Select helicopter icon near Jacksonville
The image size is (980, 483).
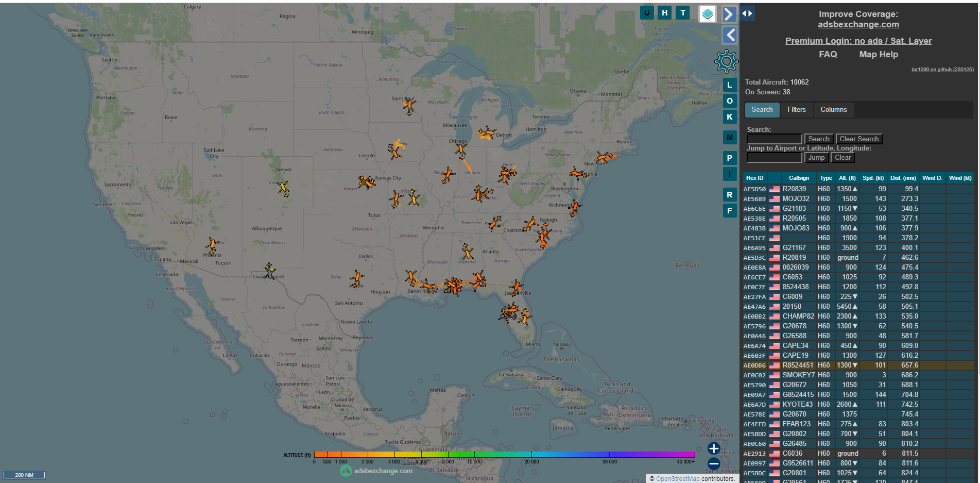coord(516,287)
